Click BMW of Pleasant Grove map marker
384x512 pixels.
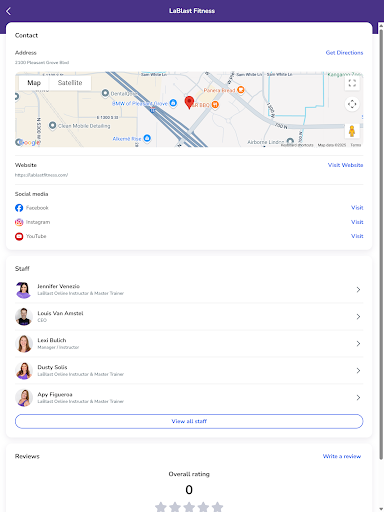point(173,103)
